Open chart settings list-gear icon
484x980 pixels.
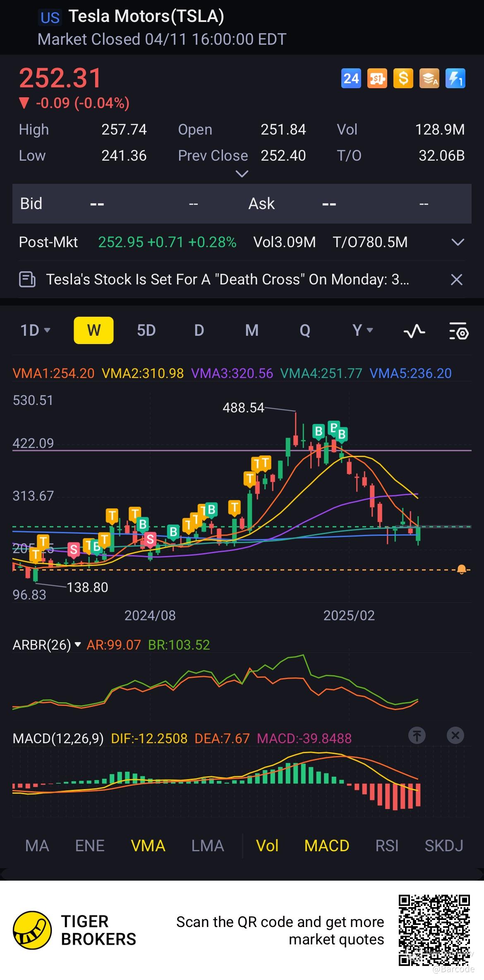tap(458, 330)
